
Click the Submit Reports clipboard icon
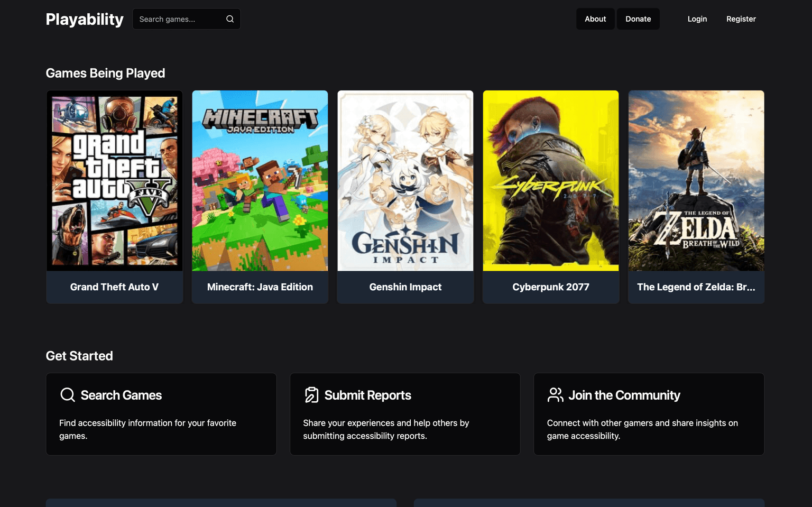tap(311, 395)
